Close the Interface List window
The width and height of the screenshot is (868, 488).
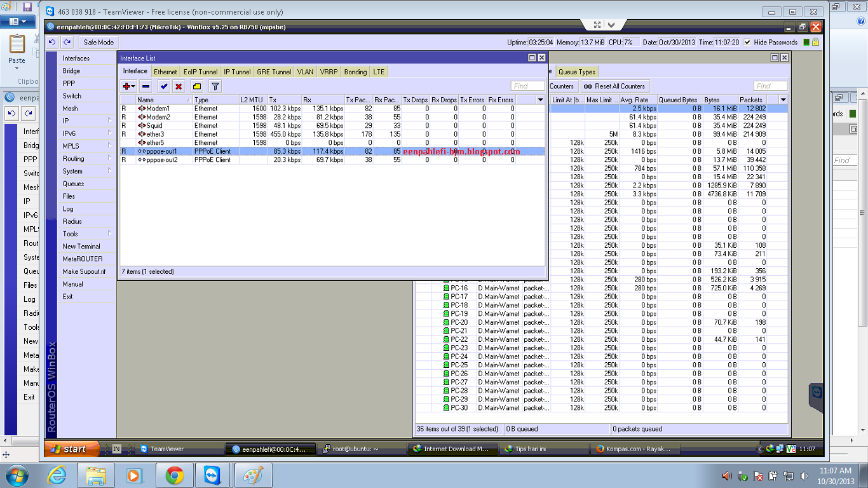pyautogui.click(x=541, y=58)
